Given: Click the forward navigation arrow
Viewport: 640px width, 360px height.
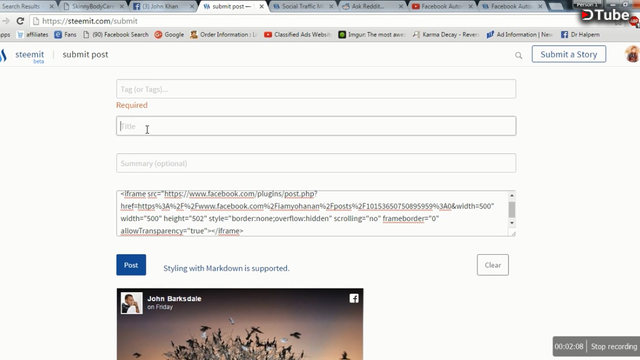Looking at the screenshot, I should 5,21.
